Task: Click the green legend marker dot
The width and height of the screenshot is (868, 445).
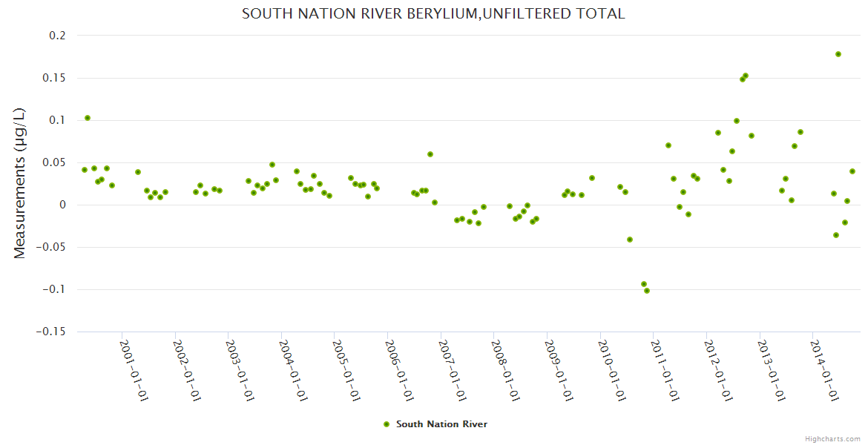Action: click(x=386, y=424)
